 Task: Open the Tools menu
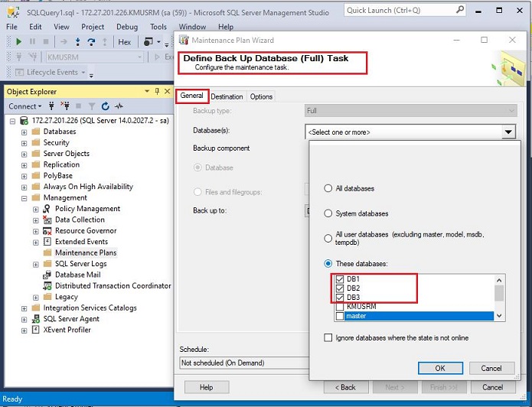pyautogui.click(x=158, y=27)
